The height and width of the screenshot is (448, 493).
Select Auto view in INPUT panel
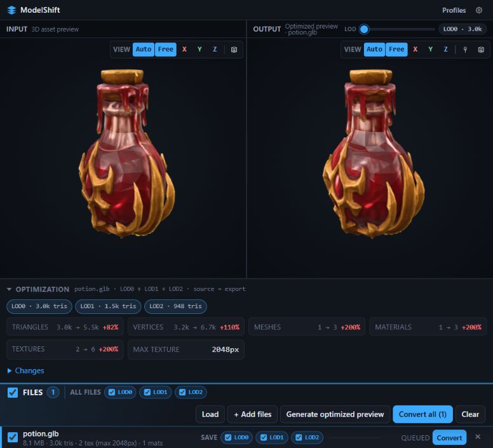[144, 50]
